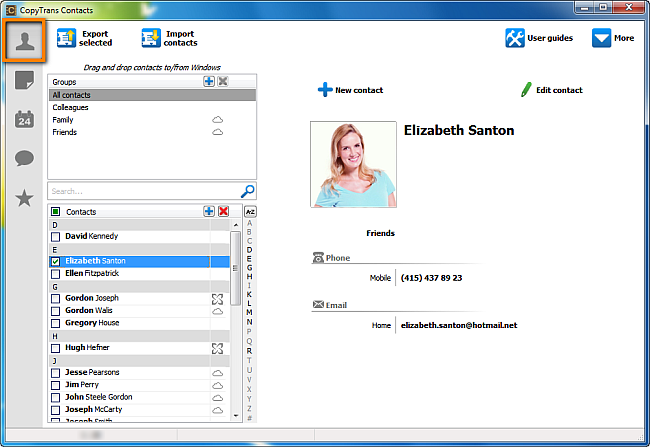Viewport: 650px width, 447px height.
Task: Uncheck the Elizabeth Santon checkbox
Action: [x=56, y=262]
